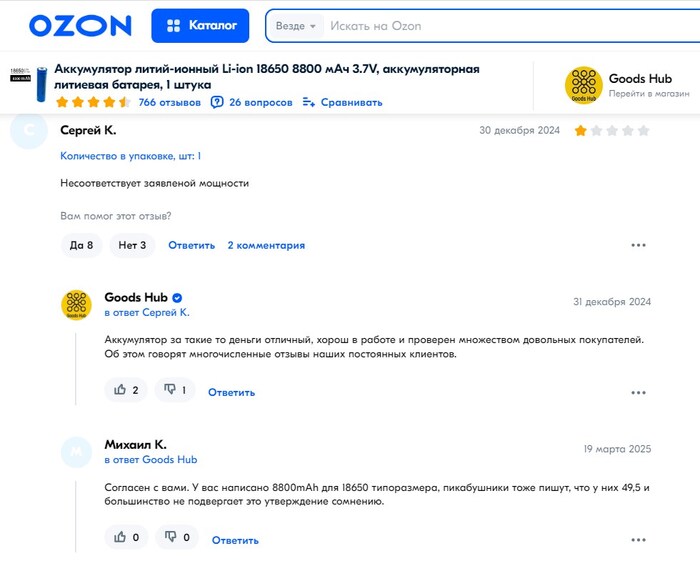This screenshot has width=700, height=576.
Task: Focus the Искать на Ozon search field
Action: click(x=513, y=26)
